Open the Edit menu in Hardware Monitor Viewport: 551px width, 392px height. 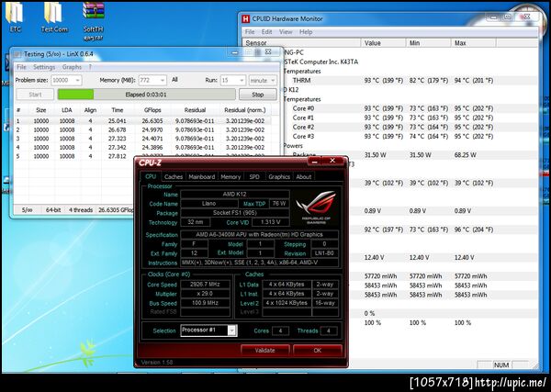pos(266,31)
